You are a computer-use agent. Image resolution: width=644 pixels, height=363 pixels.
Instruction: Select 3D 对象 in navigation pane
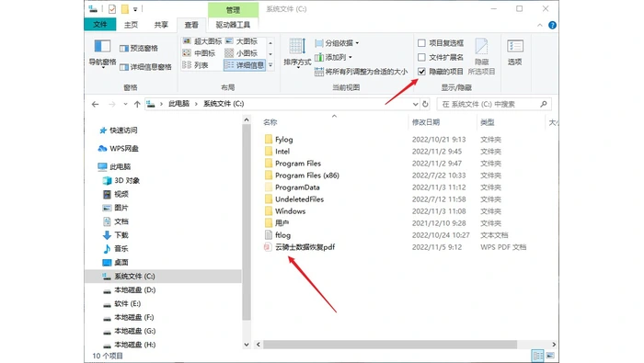(121, 180)
